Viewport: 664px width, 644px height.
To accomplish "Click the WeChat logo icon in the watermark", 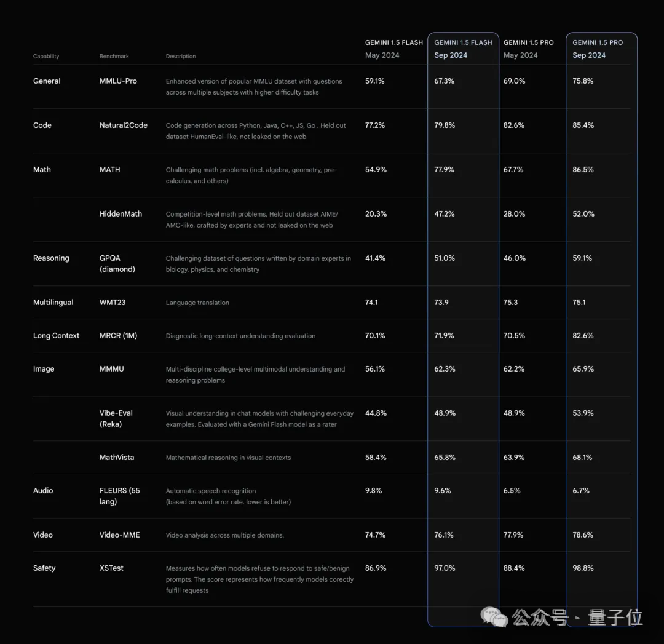I will click(x=494, y=617).
